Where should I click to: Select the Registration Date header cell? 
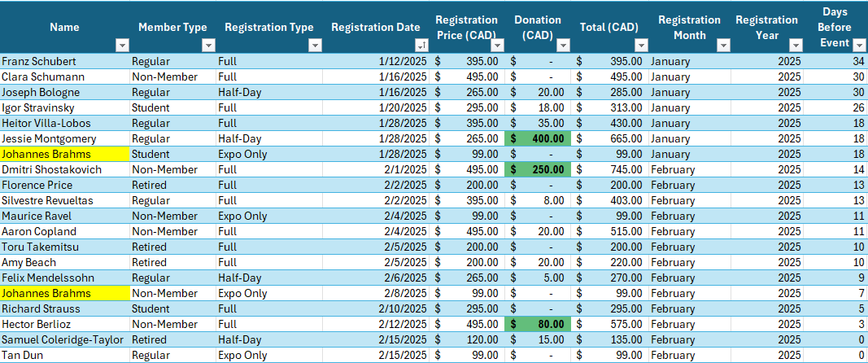(x=376, y=27)
